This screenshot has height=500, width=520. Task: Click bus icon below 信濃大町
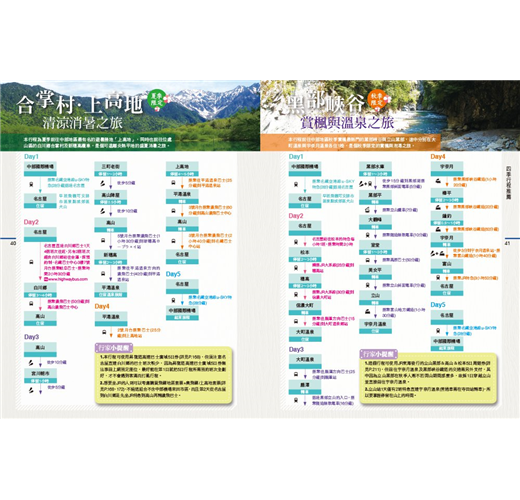point(296,321)
